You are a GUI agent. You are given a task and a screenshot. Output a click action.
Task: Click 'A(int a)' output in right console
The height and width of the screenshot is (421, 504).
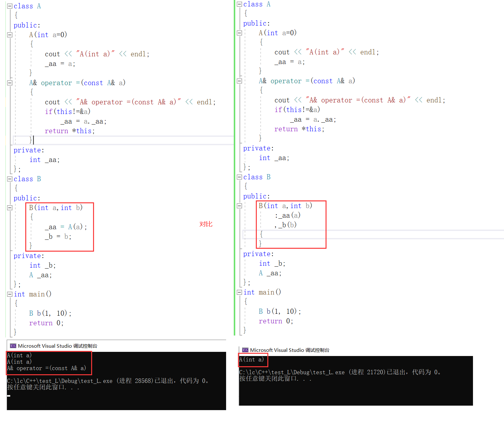coord(252,360)
